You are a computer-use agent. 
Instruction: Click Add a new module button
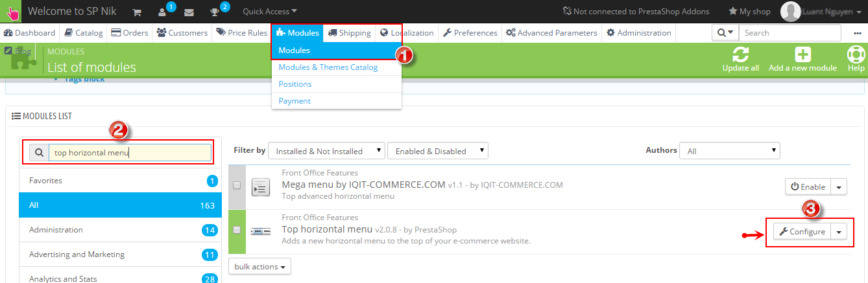click(802, 59)
